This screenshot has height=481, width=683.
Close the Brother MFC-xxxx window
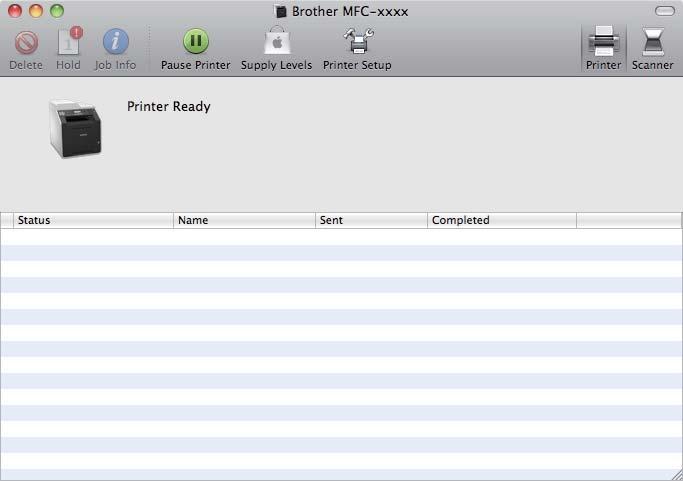pyautogui.click(x=15, y=11)
